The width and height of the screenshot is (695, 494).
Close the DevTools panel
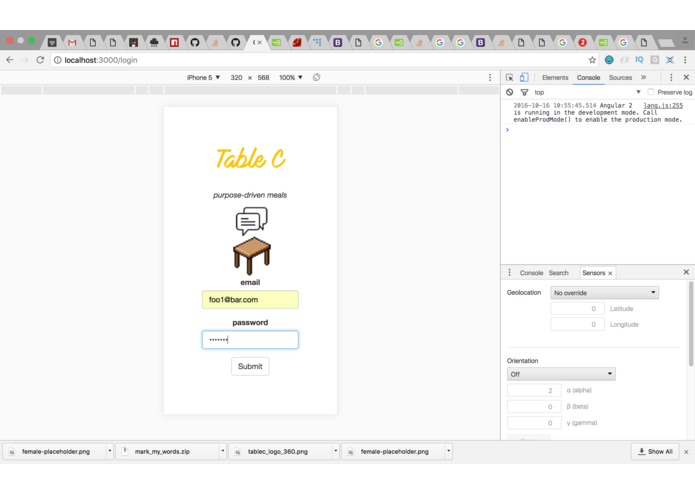click(686, 78)
